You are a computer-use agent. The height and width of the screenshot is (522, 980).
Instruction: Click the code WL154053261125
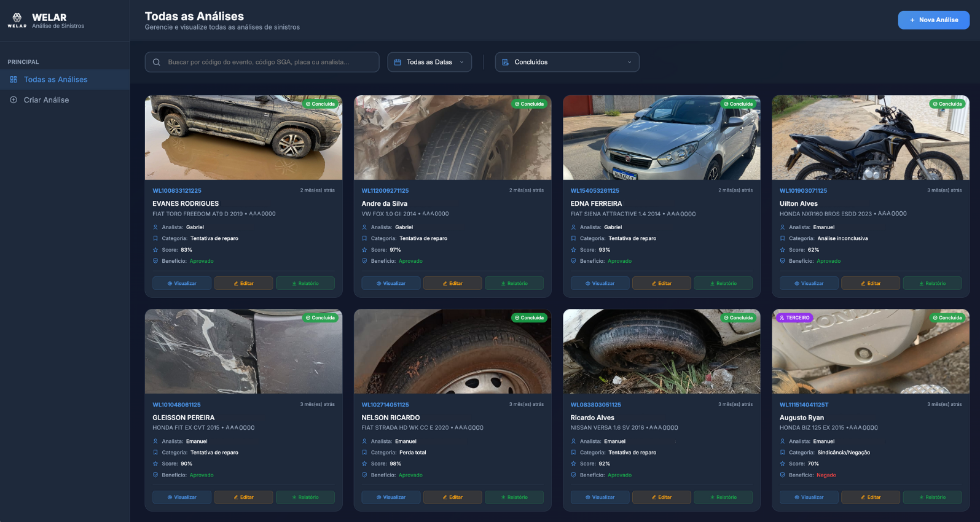click(595, 191)
